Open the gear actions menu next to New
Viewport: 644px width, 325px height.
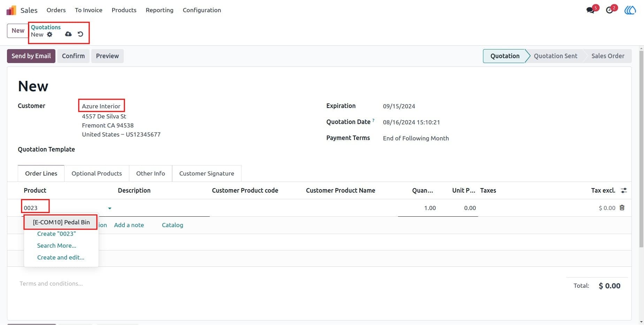[x=50, y=34]
